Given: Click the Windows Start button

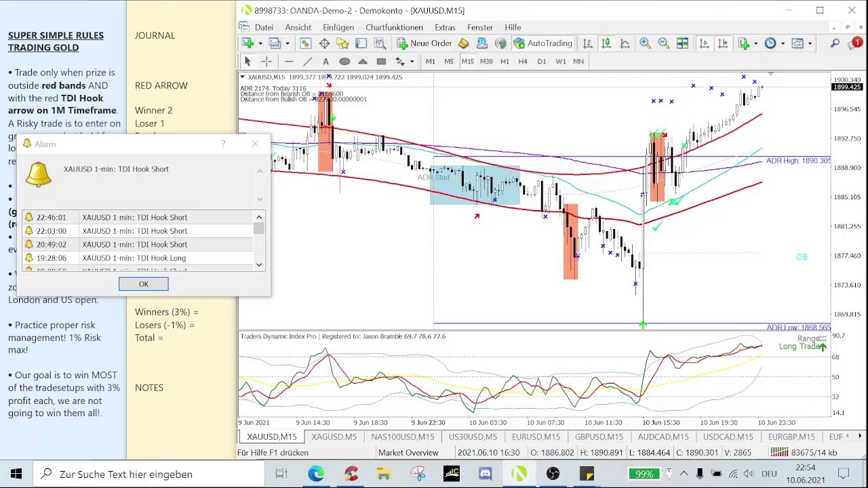Looking at the screenshot, I should (x=16, y=474).
